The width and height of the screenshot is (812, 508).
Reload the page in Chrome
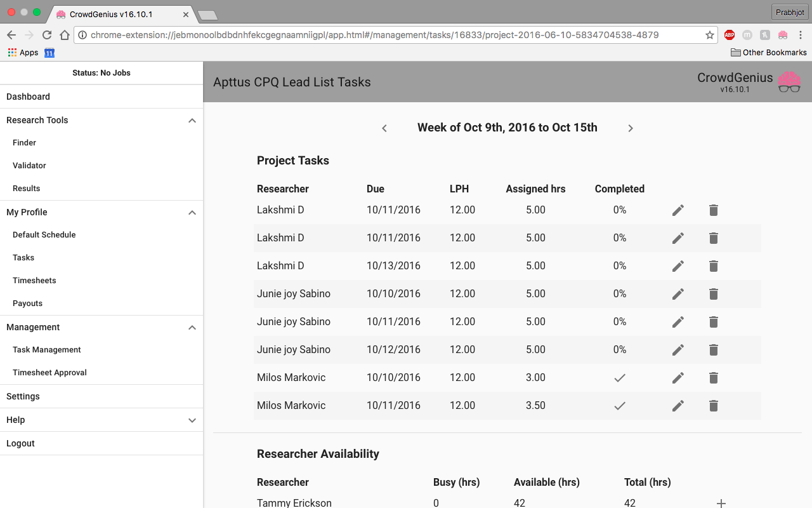pos(47,35)
